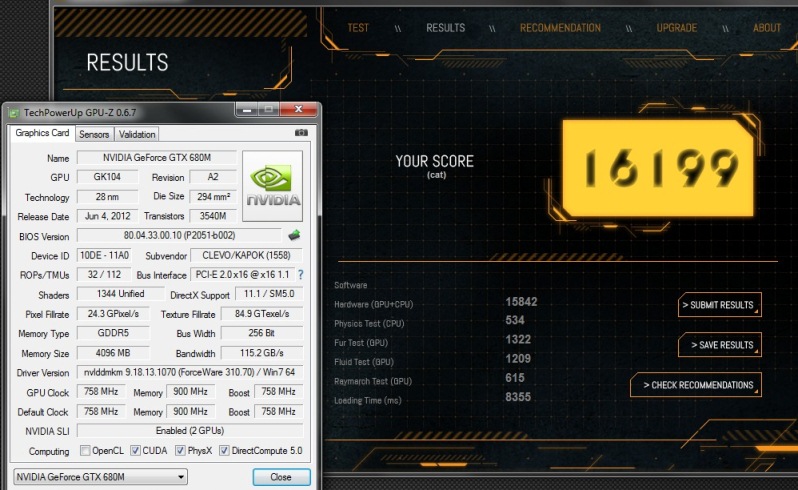The image size is (798, 490).
Task: Click the Shaders 1344 Unified field
Action: click(x=121, y=294)
